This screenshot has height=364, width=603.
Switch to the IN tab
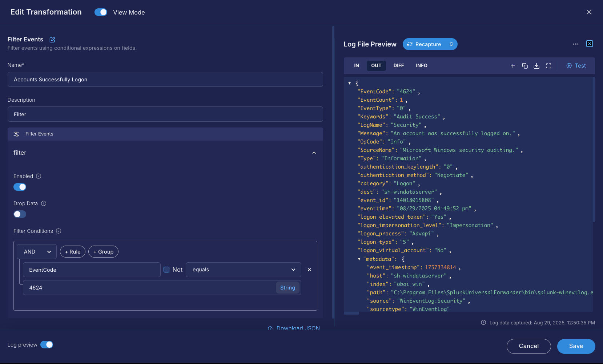pos(357,66)
